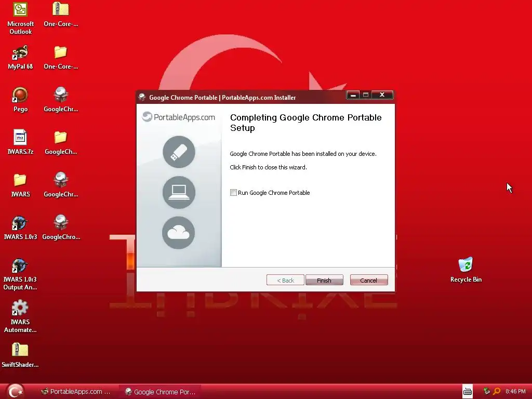Select the One-Core plain folder icon
The height and width of the screenshot is (399, 532).
click(61, 57)
